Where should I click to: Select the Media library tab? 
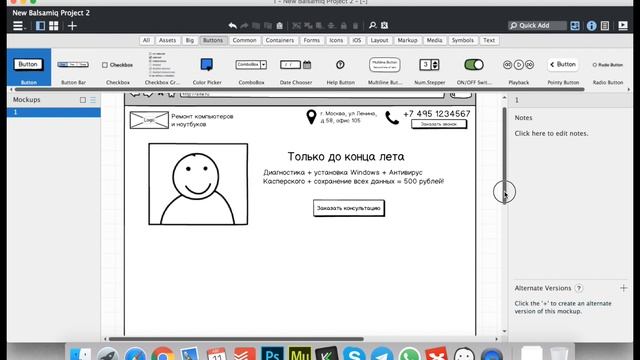point(434,40)
